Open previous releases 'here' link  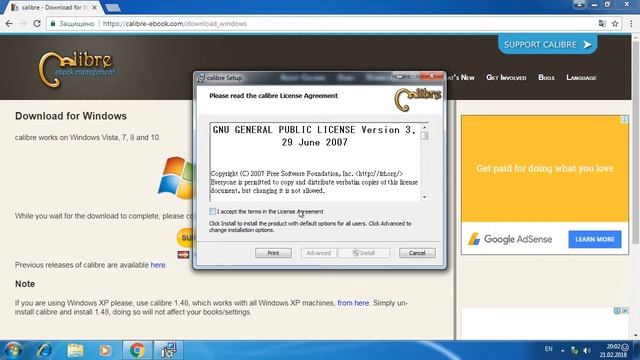coord(158,265)
